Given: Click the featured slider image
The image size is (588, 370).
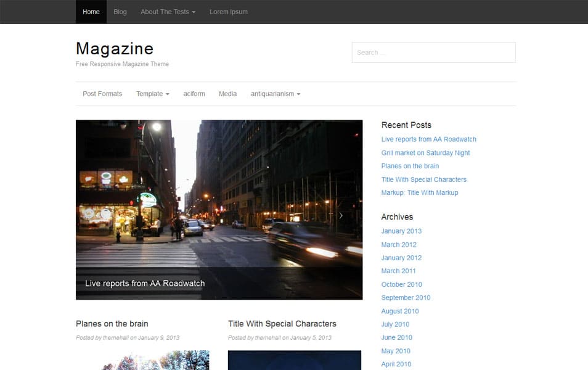Looking at the screenshot, I should pos(219,197).
